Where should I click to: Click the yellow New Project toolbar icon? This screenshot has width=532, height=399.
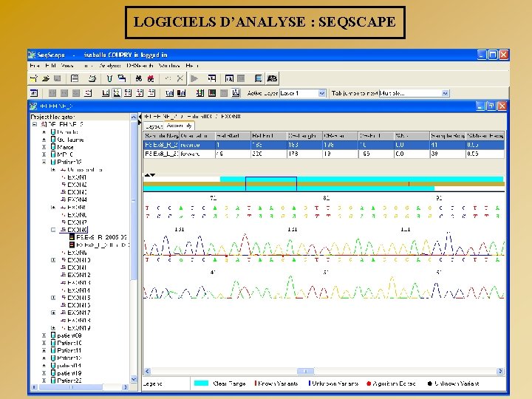coord(34,79)
